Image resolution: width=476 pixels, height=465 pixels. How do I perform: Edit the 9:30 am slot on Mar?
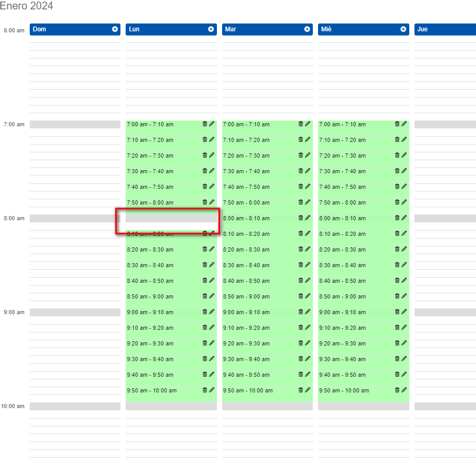308,359
